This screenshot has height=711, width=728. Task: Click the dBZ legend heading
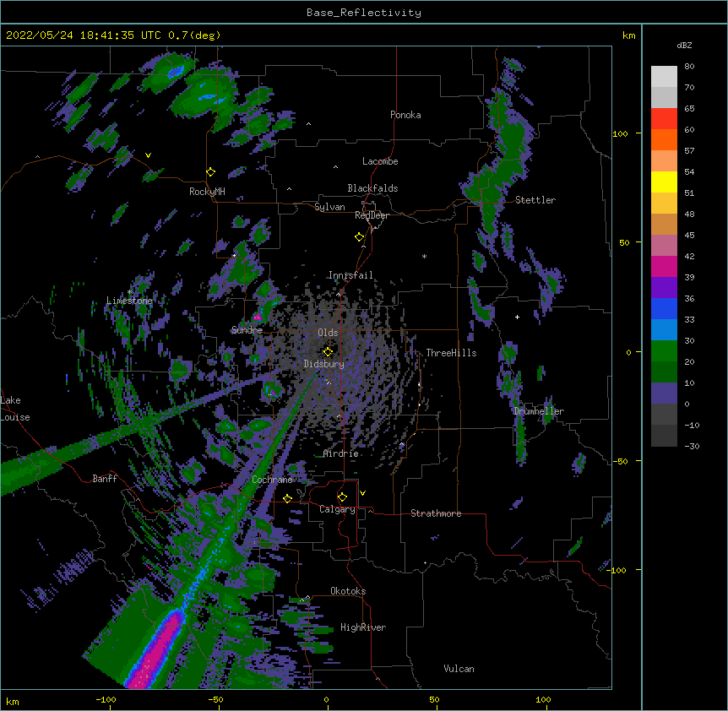(684, 45)
